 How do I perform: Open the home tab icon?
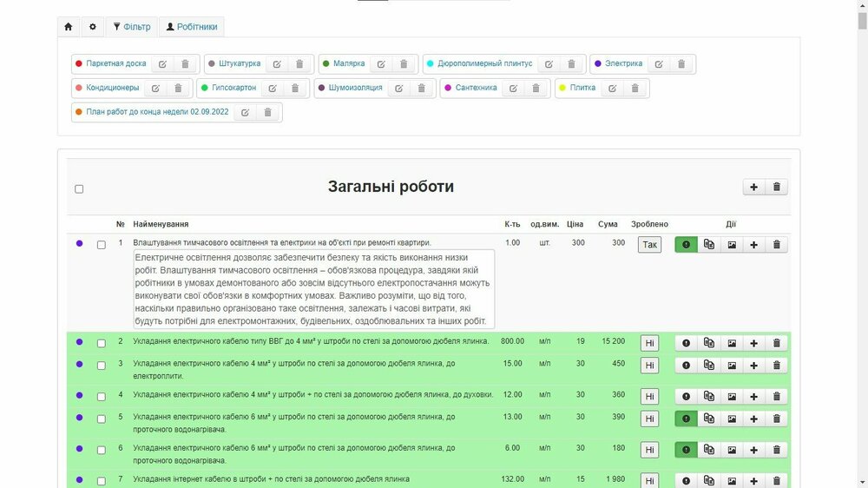point(69,27)
